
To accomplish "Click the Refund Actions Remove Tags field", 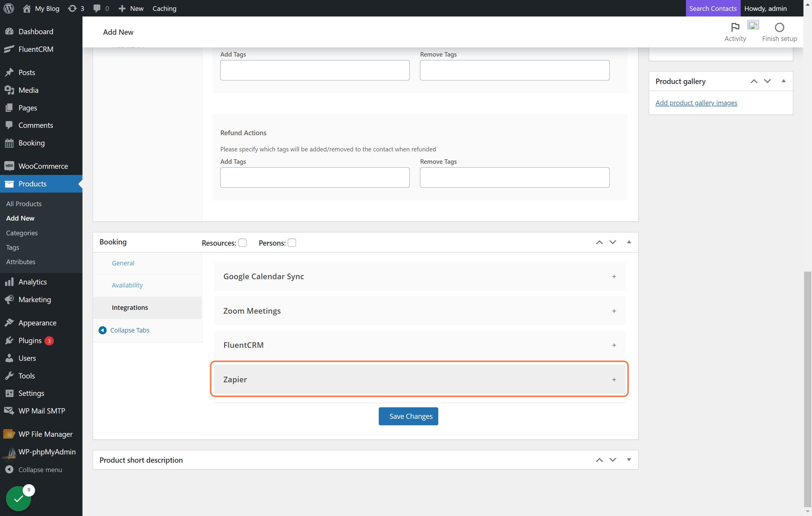I will 514,177.
